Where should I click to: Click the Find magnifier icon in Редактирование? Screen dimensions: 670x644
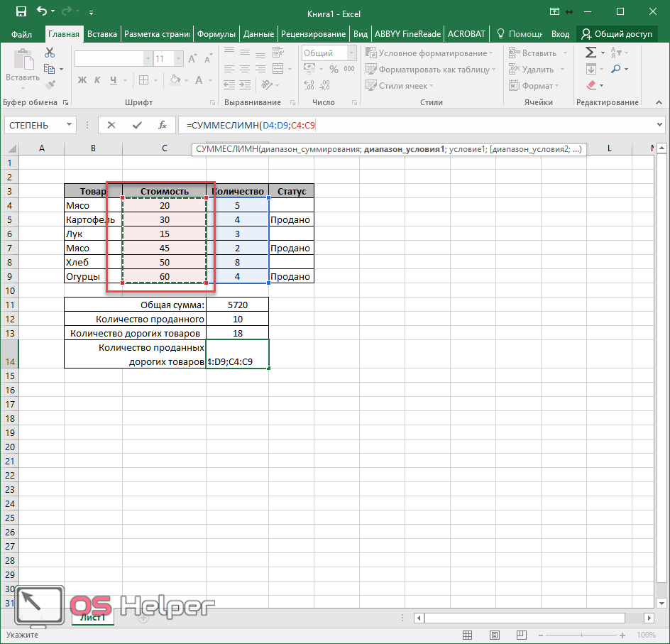click(615, 69)
